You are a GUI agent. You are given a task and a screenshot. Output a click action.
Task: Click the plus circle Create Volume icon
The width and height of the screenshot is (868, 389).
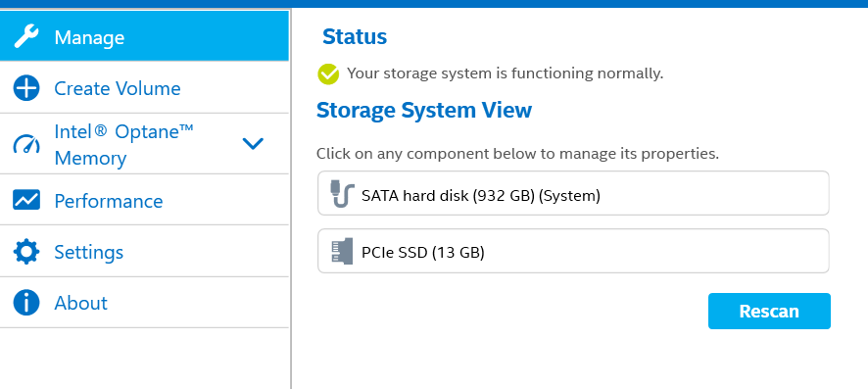click(26, 88)
